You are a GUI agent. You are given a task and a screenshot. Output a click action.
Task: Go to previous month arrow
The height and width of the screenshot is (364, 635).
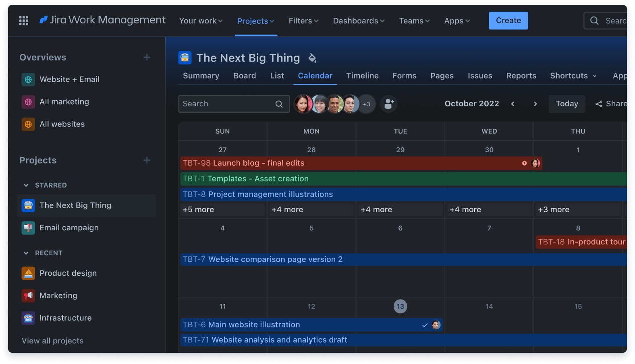point(513,104)
